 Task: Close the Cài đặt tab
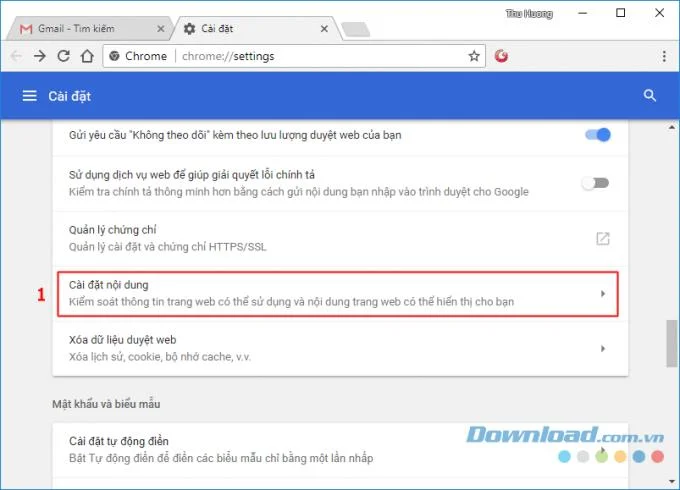pyautogui.click(x=324, y=29)
